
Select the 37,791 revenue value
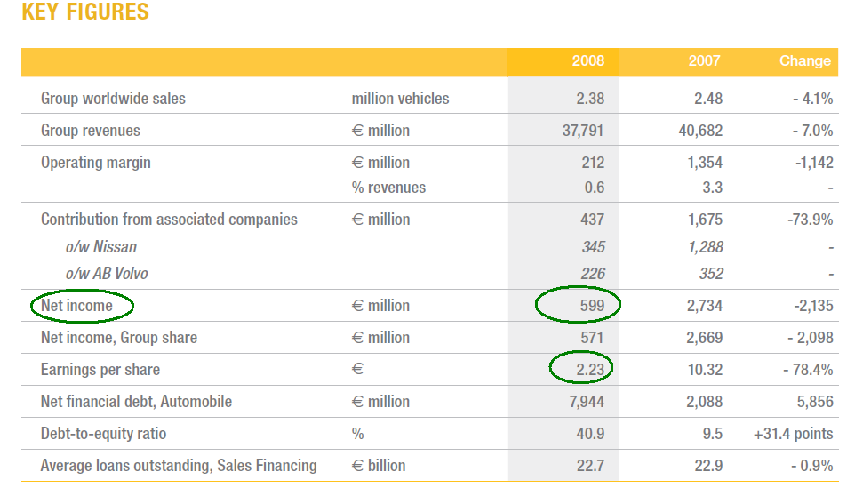(583, 131)
